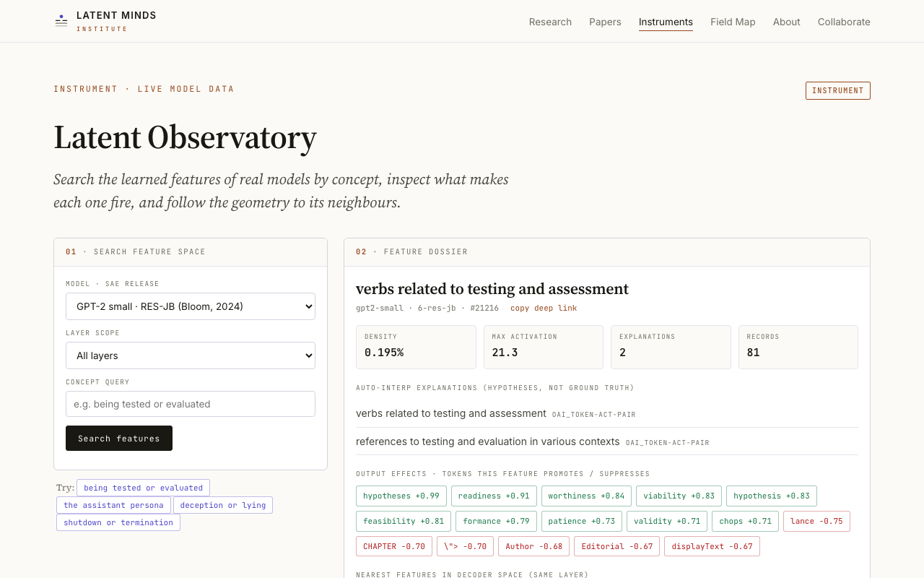924x578 pixels.
Task: Click the 'hypotheses +0.99' token chip
Action: [x=401, y=496]
